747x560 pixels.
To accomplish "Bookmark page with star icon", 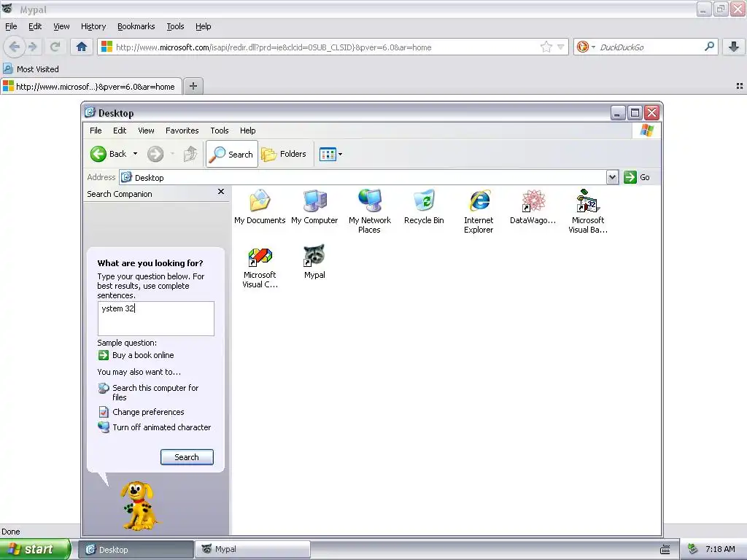I will [546, 47].
